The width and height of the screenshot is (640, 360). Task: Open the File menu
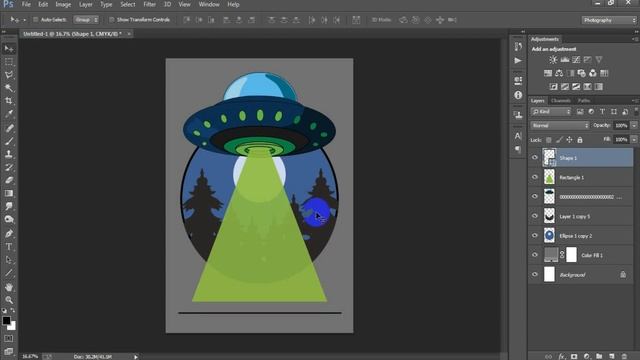tap(26, 4)
